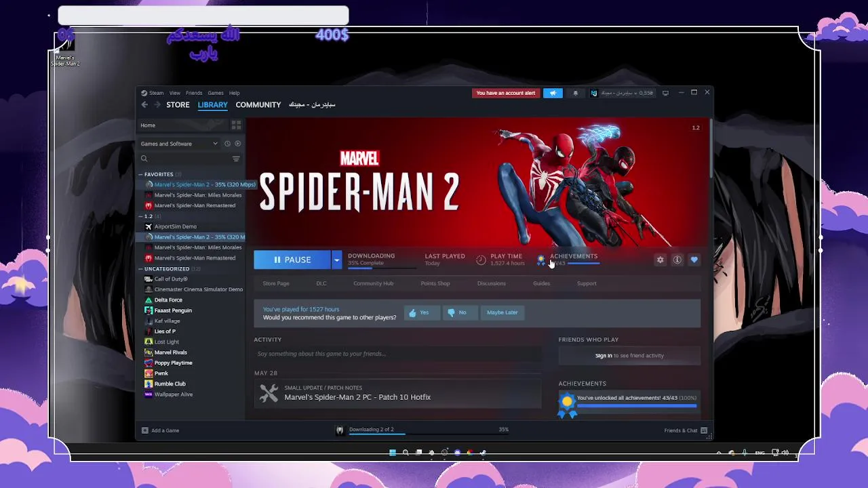Open game settings gear icon
Viewport: 868px width, 488px height.
pos(660,260)
